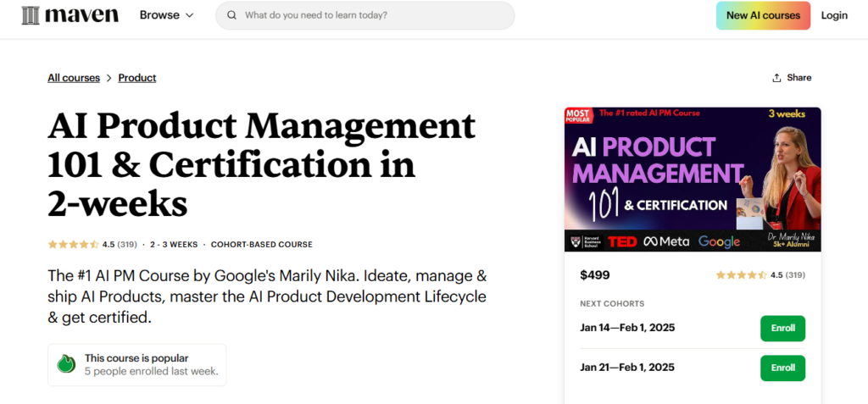Enroll in the Jan 21—Feb 1 cohort
The height and width of the screenshot is (404, 868).
(782, 368)
